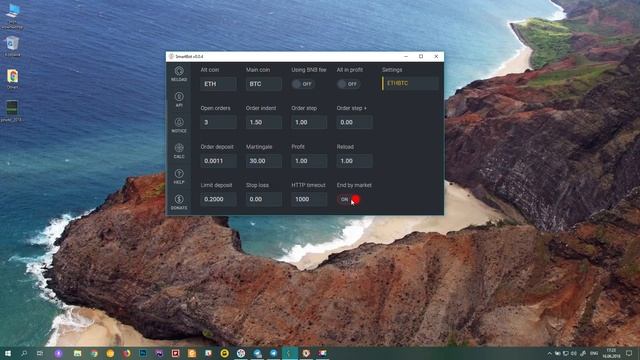Open Task View from the taskbar

pyautogui.click(x=40, y=353)
